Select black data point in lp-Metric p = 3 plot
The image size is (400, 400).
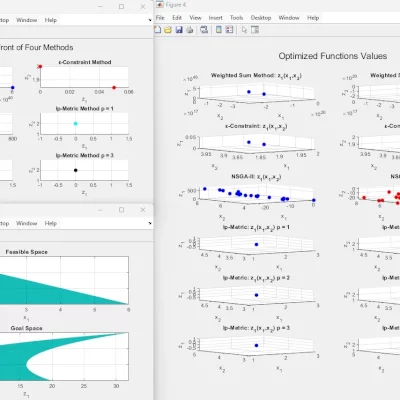[x=76, y=170]
